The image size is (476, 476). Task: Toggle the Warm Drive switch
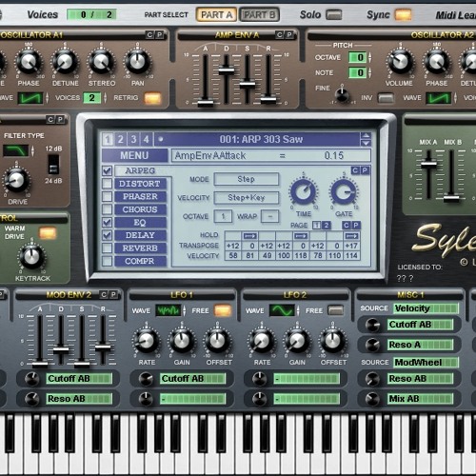coord(48,233)
